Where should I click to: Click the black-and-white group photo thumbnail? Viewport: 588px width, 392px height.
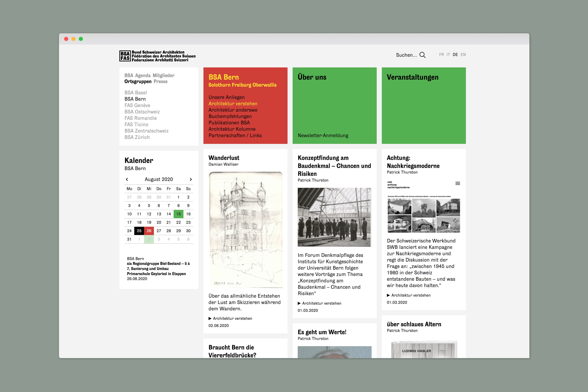click(335, 217)
